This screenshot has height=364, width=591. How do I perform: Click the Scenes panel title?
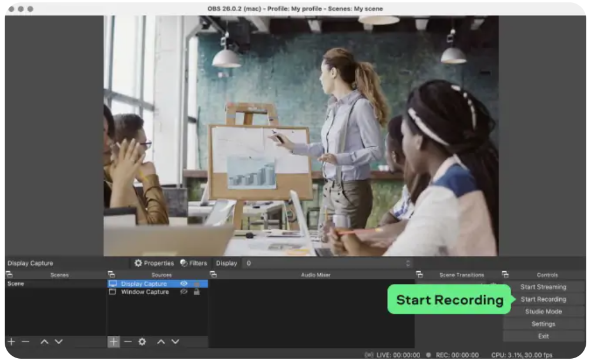click(x=59, y=275)
